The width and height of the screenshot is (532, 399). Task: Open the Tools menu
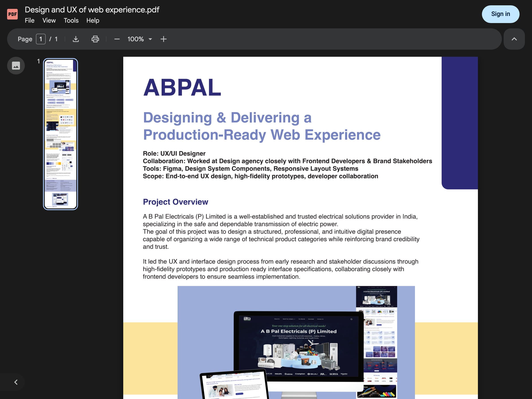(x=71, y=20)
